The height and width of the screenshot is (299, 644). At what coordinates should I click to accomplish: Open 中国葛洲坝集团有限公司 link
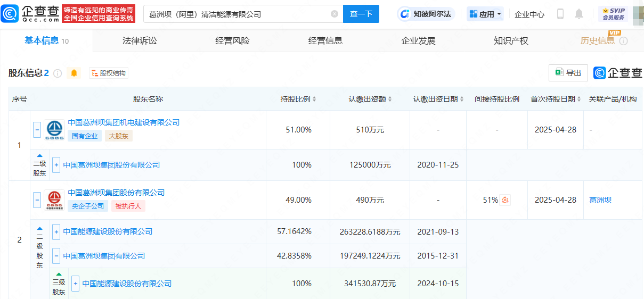pos(104,256)
